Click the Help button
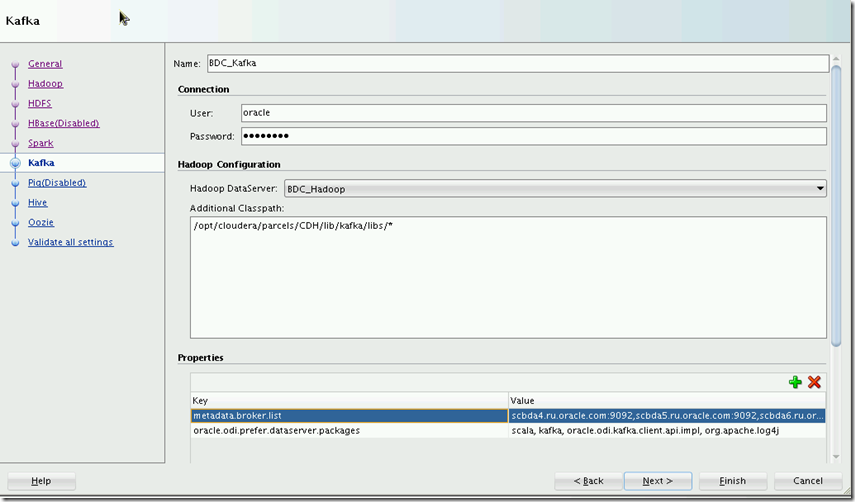The height and width of the screenshot is (502, 855). [41, 481]
